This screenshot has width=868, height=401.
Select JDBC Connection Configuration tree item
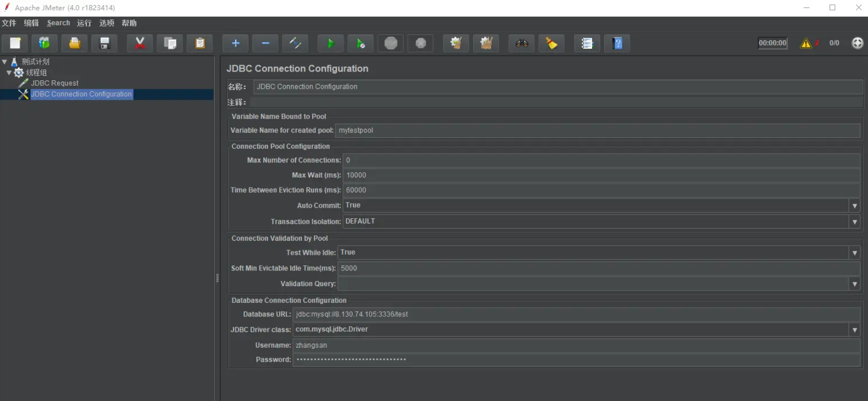click(x=81, y=94)
